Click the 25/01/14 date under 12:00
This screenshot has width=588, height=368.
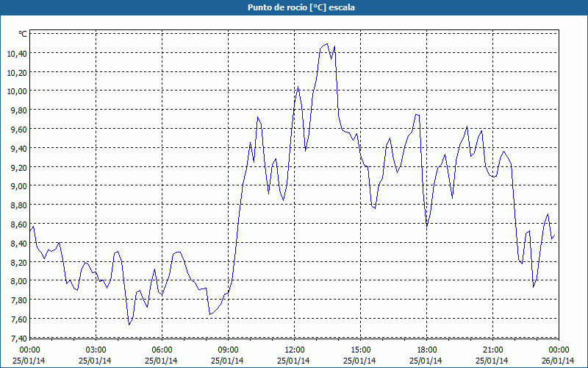[x=293, y=361]
